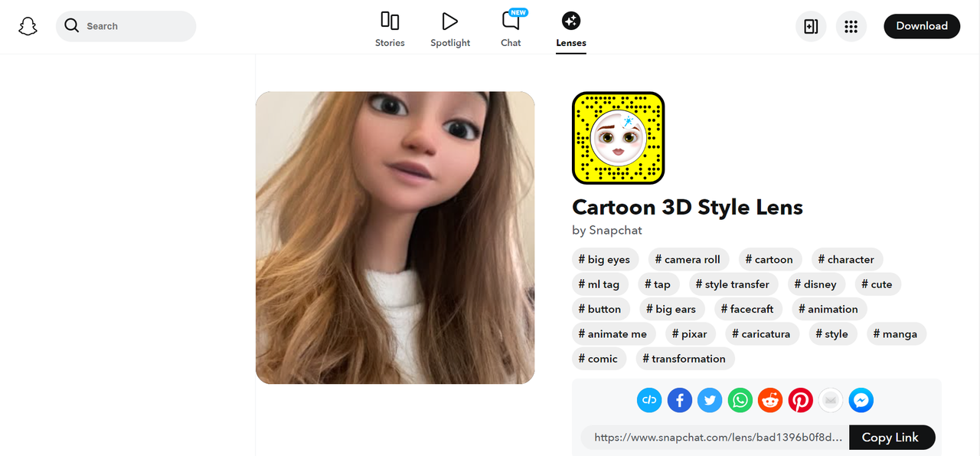The width and height of the screenshot is (980, 456).
Task: Select the # transformation tag
Action: point(684,359)
